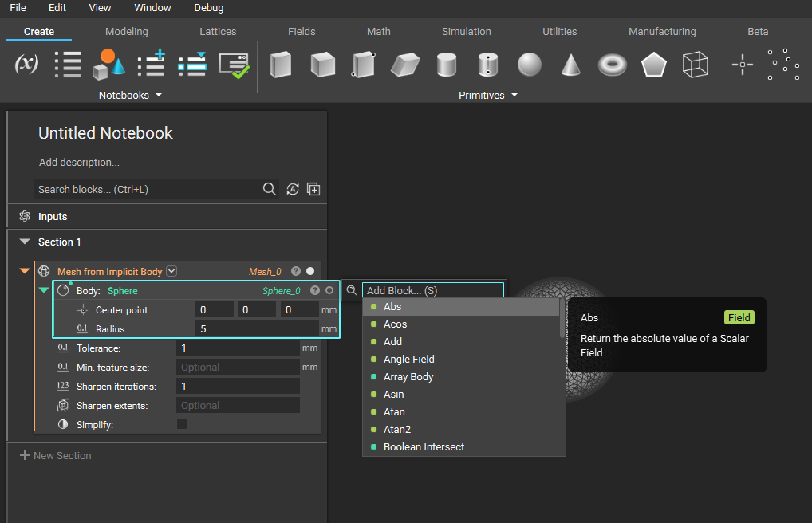Open the Mesh from Implicit Body overload dropdown
Screen dimensions: 812x523
coord(171,271)
